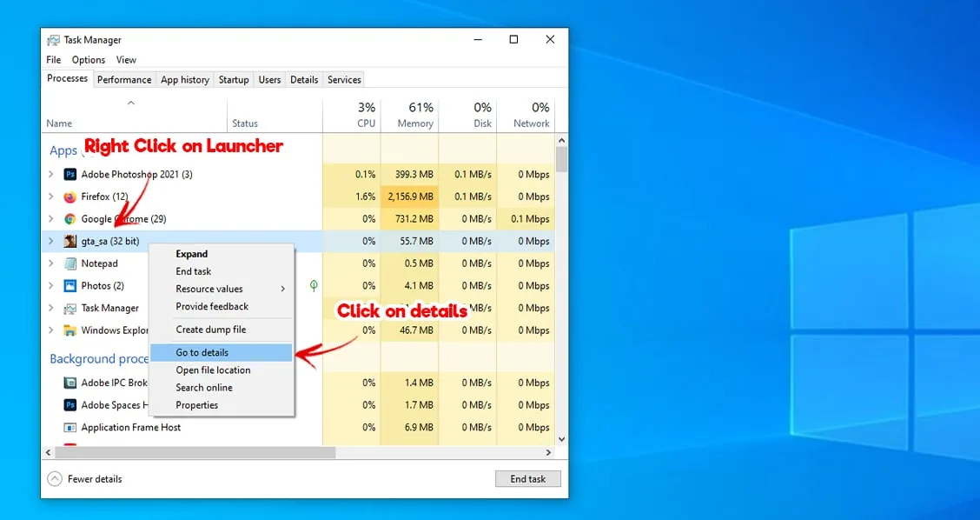Expand the Photos process group
The width and height of the screenshot is (980, 520).
51,285
